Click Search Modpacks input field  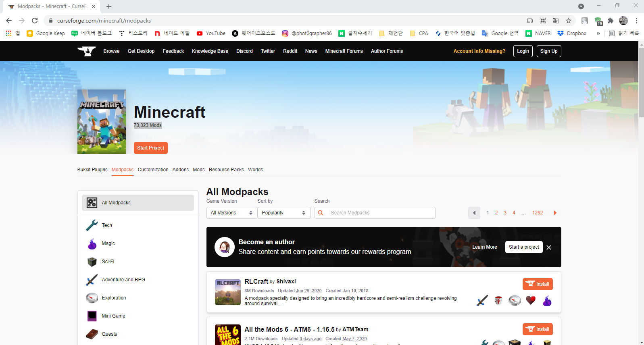pos(375,213)
